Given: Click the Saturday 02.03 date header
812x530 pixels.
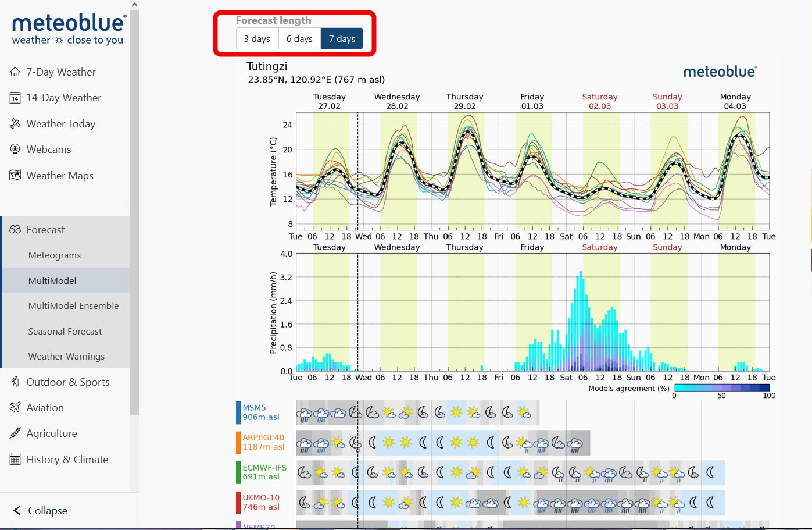Looking at the screenshot, I should 600,101.
